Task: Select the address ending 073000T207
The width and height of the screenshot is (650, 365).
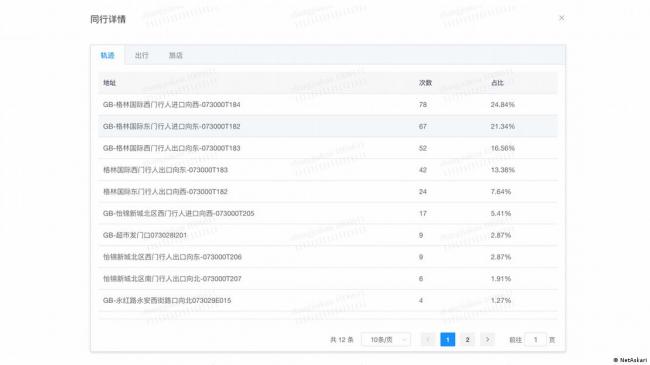Action: tap(172, 279)
